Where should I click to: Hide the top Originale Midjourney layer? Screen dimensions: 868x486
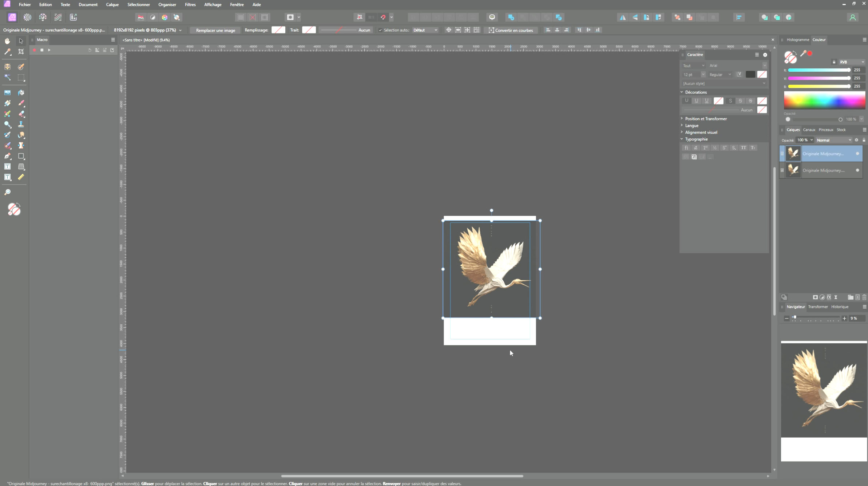point(857,154)
